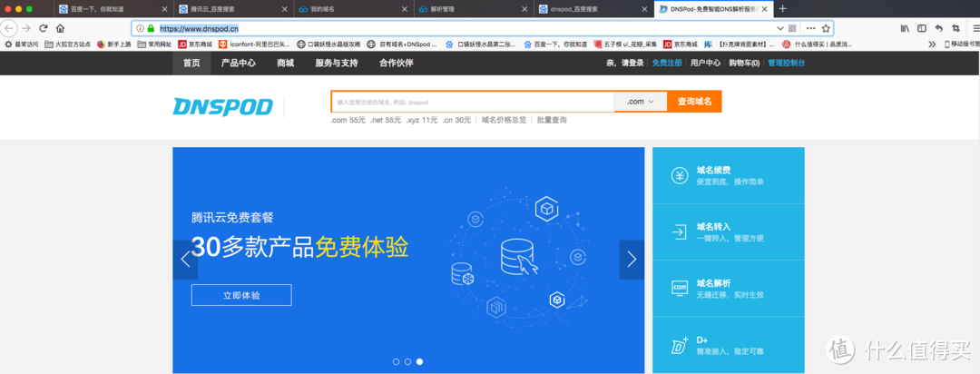Screen dimensions: 980x374
Task: Expand the address bar history dropdown
Action: pos(779,28)
